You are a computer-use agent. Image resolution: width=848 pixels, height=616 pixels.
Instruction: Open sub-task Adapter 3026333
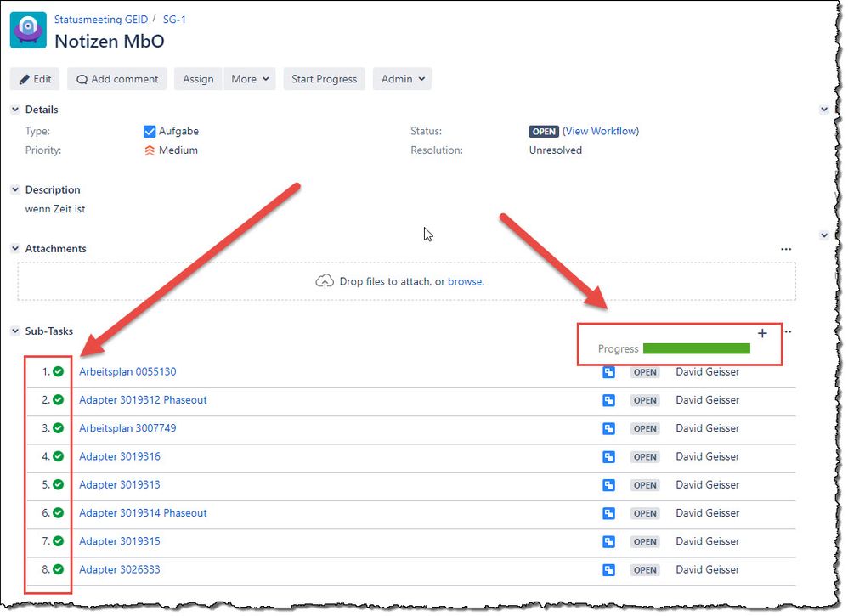click(120, 569)
